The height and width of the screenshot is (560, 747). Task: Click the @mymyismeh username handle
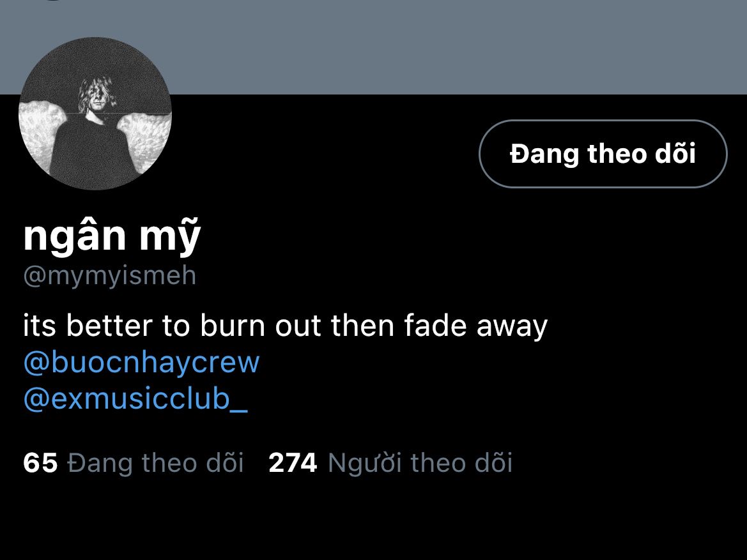point(109,276)
